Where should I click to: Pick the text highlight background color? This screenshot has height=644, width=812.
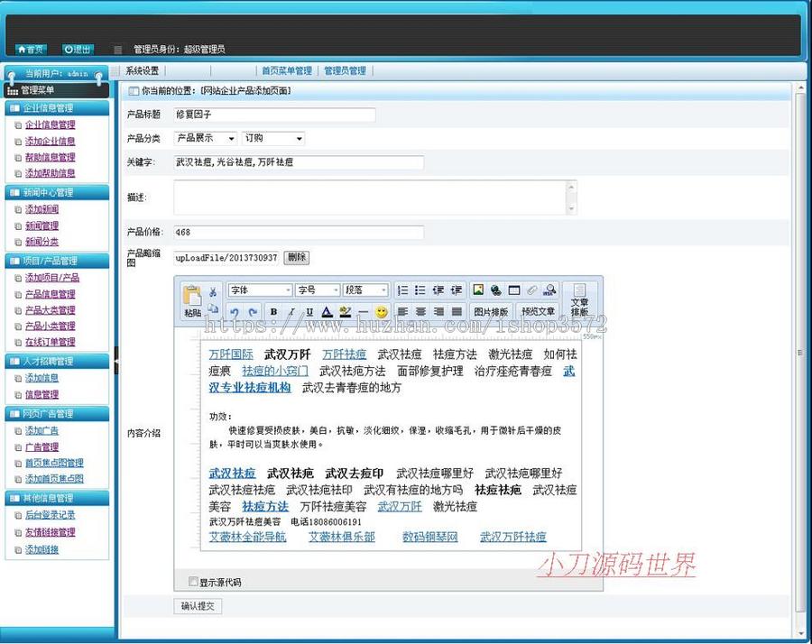345,312
